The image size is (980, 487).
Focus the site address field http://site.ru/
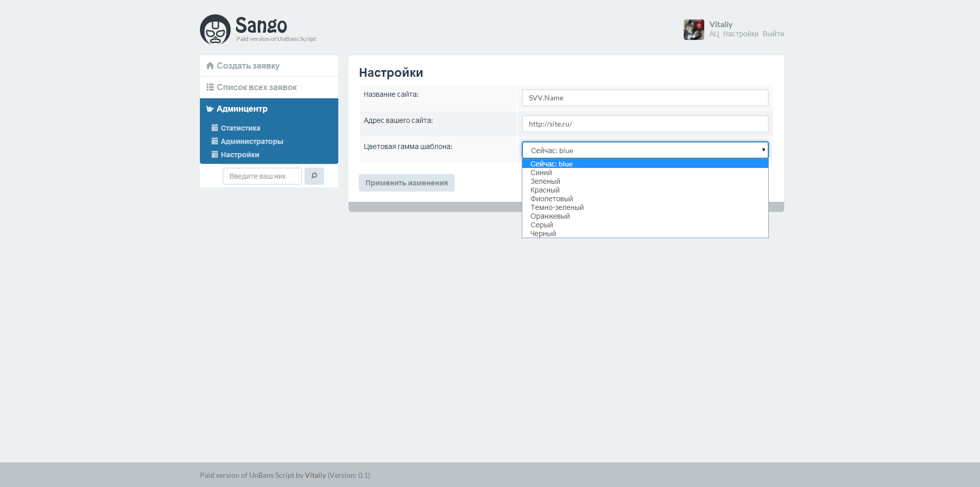[x=645, y=124]
